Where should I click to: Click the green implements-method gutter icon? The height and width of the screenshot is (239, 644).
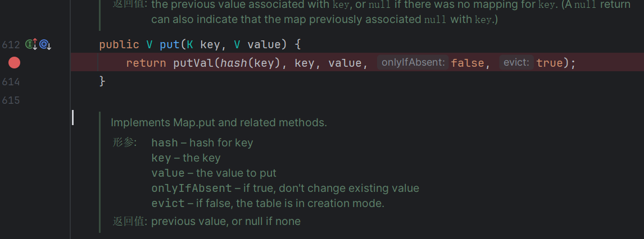(x=31, y=44)
